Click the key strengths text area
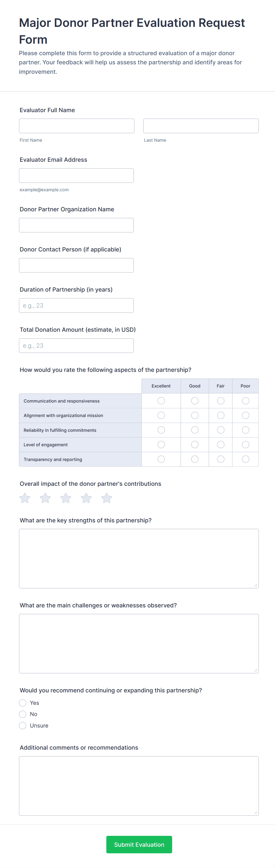 click(139, 558)
